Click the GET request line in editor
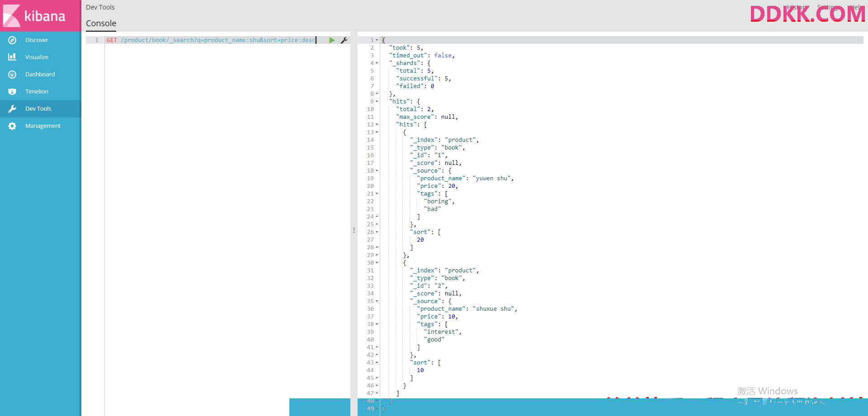868x416 pixels. [x=211, y=40]
